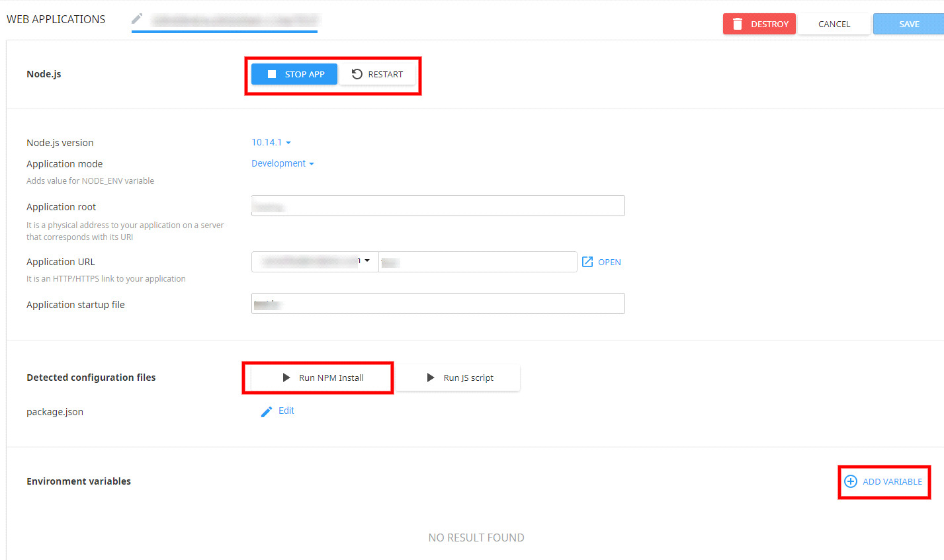
Task: Open the Node.js version dropdown showing 10.14.1
Action: click(x=271, y=141)
